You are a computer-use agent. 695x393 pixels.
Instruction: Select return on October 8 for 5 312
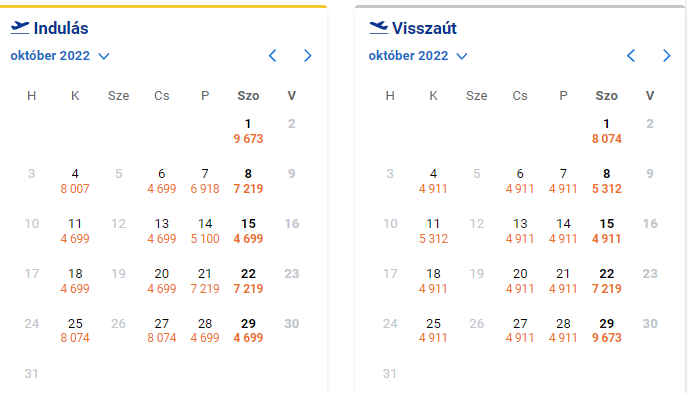pyautogui.click(x=607, y=181)
